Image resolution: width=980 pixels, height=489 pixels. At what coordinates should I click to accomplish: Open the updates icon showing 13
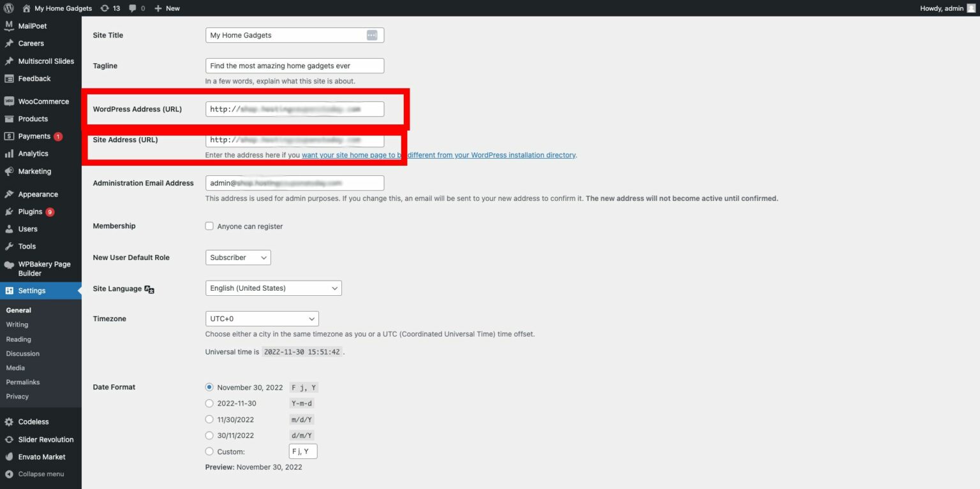pos(105,8)
